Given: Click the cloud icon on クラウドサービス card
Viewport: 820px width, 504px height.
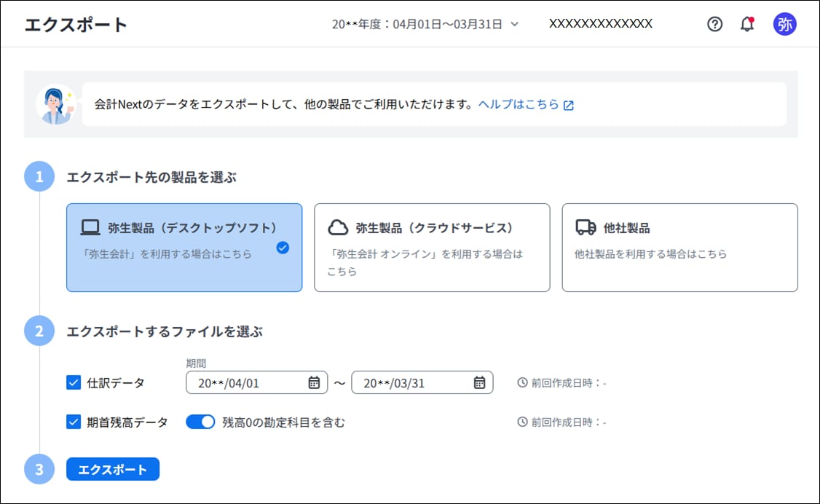Looking at the screenshot, I should pyautogui.click(x=338, y=228).
